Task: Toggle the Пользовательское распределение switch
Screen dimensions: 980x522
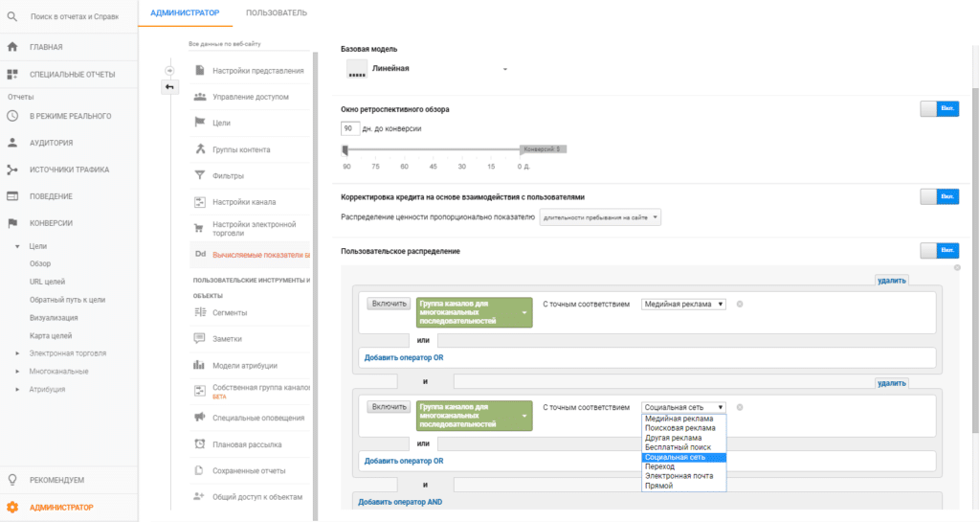Action: (x=940, y=251)
